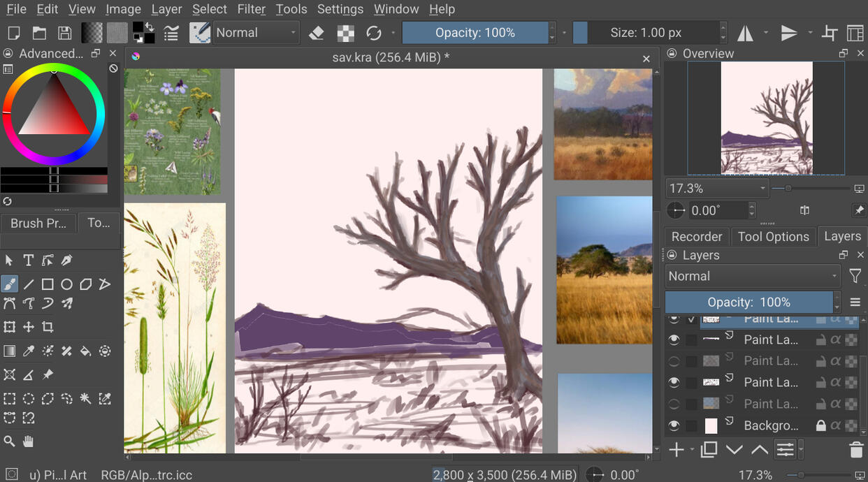The width and height of the screenshot is (868, 482).
Task: Click the overview thumbnail of the painting
Action: (x=767, y=117)
